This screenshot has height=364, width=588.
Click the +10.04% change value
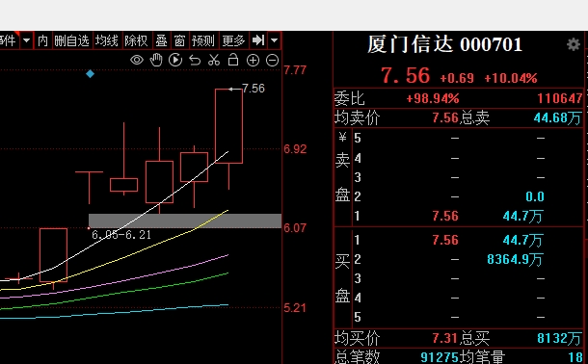coord(511,78)
